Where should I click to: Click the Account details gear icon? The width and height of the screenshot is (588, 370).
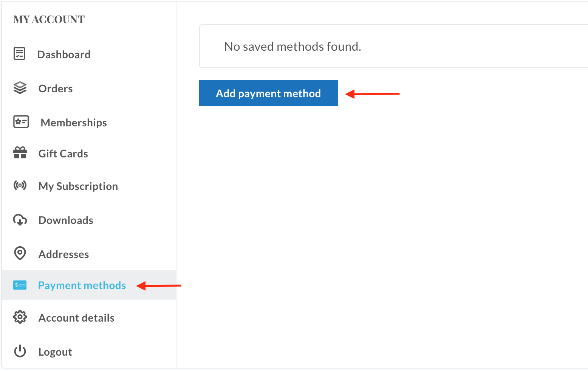pos(20,317)
